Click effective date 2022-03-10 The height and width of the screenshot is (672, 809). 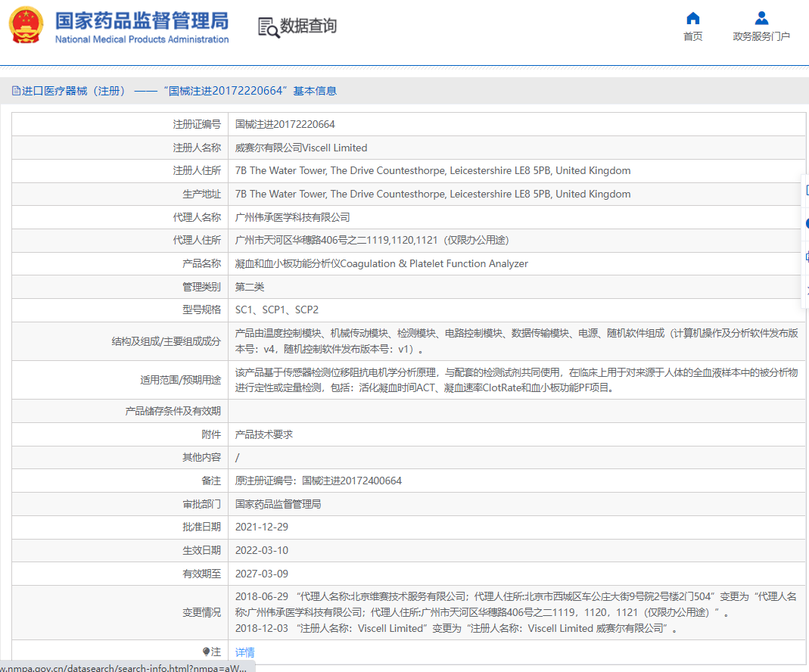[262, 550]
